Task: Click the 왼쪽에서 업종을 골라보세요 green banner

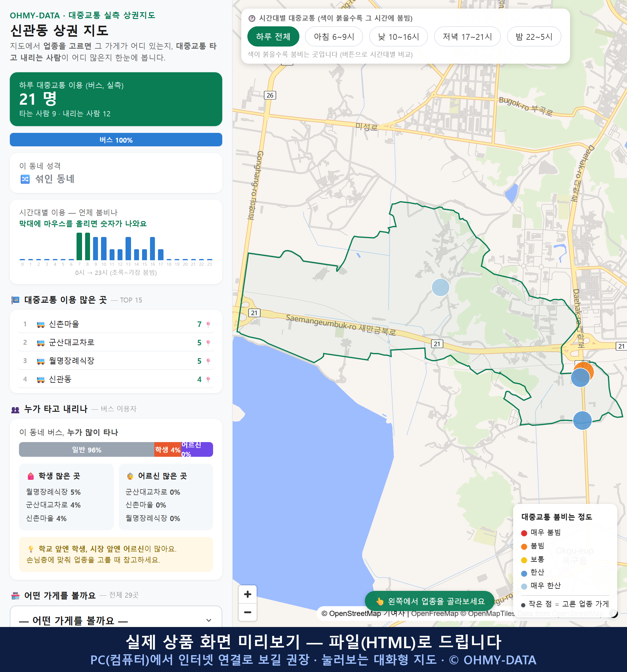Action: point(430,601)
